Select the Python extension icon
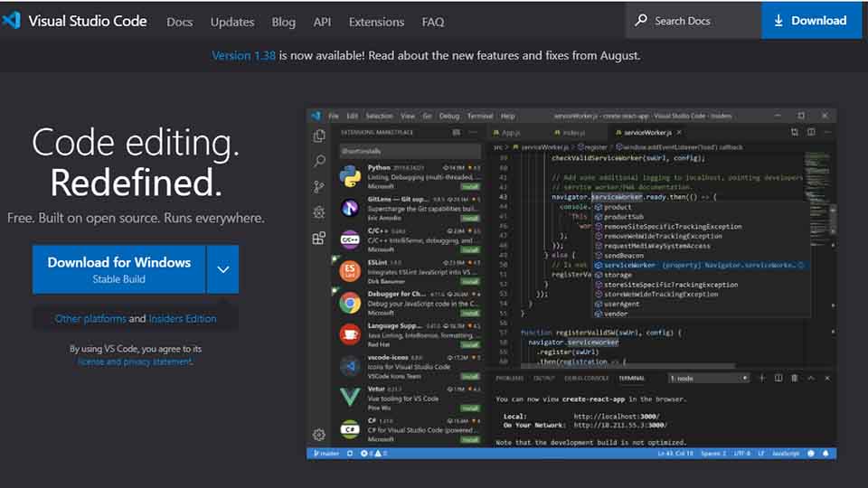The height and width of the screenshot is (488, 868). click(x=350, y=176)
